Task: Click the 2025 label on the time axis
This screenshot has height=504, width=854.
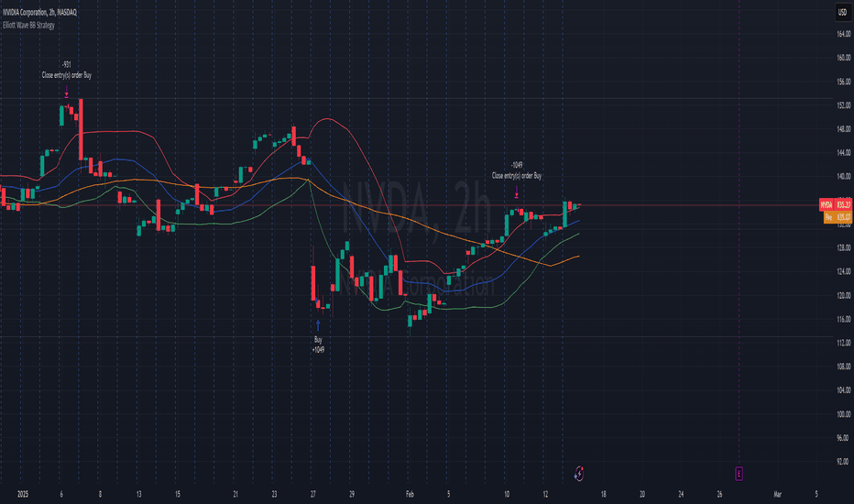Action: point(23,494)
